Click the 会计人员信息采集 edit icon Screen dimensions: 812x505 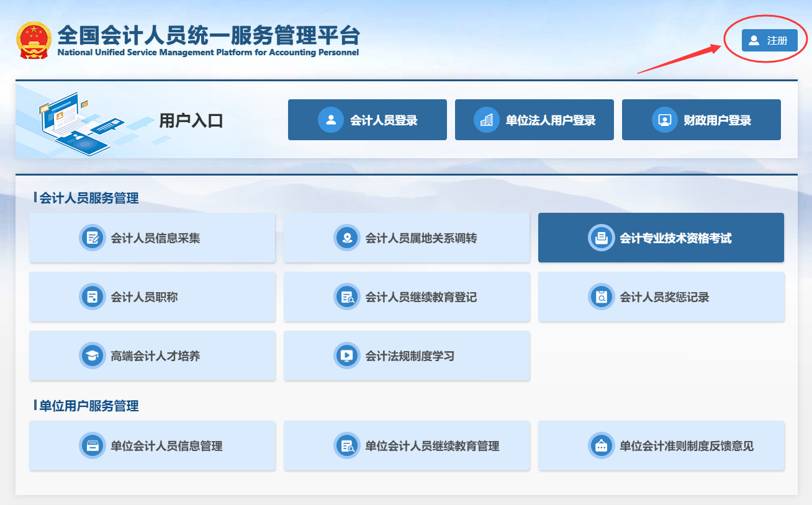(x=92, y=238)
